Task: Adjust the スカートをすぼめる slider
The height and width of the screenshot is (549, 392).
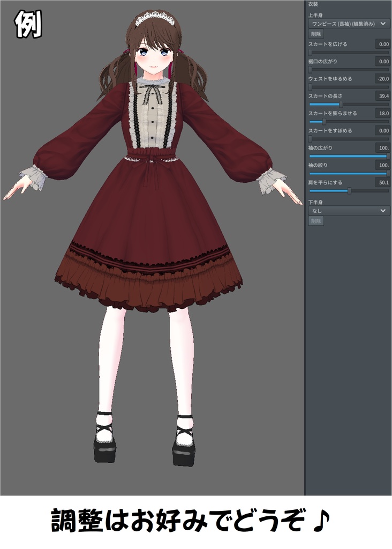Action: 349,139
